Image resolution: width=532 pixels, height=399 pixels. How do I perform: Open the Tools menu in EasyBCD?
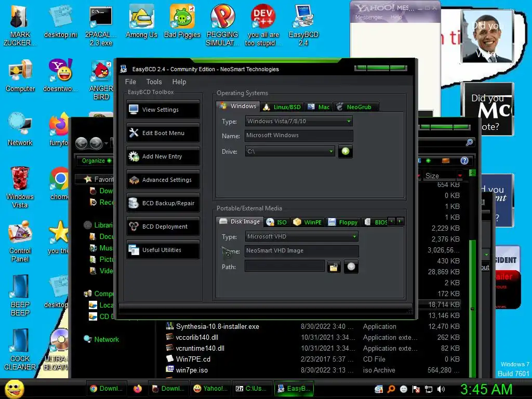[154, 82]
